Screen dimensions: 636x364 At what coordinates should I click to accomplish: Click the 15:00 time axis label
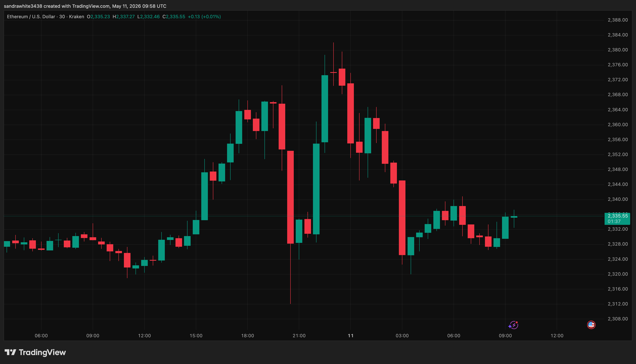click(x=196, y=336)
